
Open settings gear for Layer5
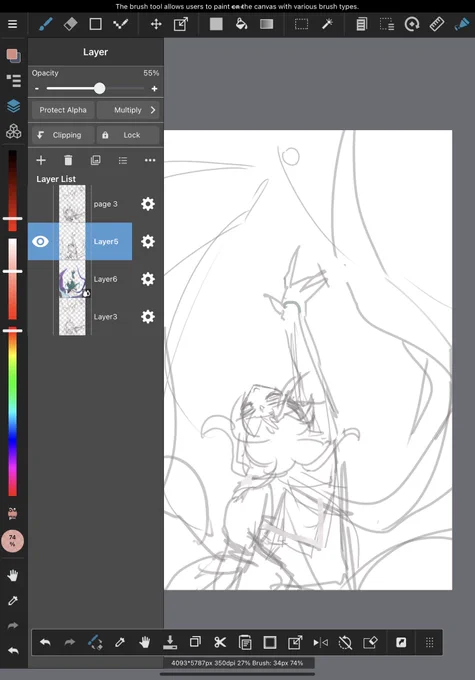[x=148, y=242]
